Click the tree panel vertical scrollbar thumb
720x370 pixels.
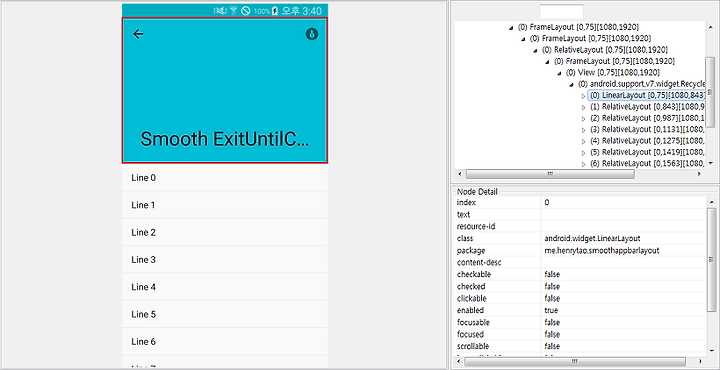tap(710, 91)
